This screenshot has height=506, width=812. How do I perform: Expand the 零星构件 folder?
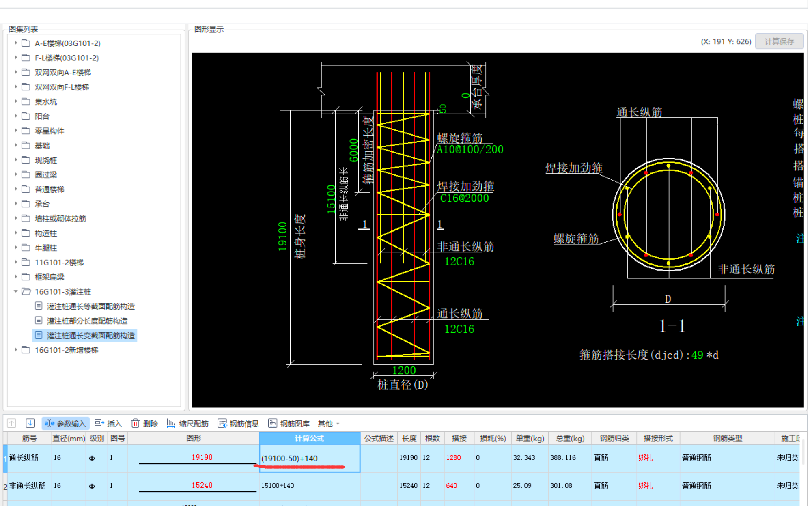[x=15, y=130]
